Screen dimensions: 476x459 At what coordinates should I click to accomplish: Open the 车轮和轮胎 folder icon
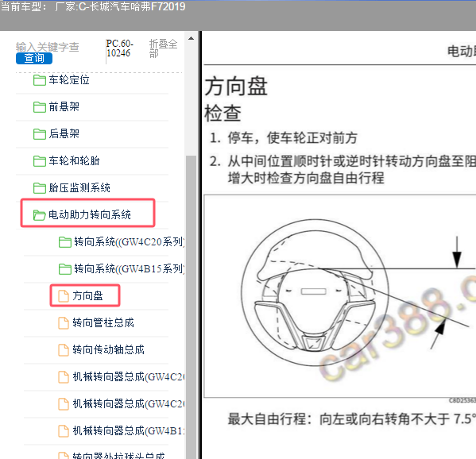pyautogui.click(x=40, y=161)
